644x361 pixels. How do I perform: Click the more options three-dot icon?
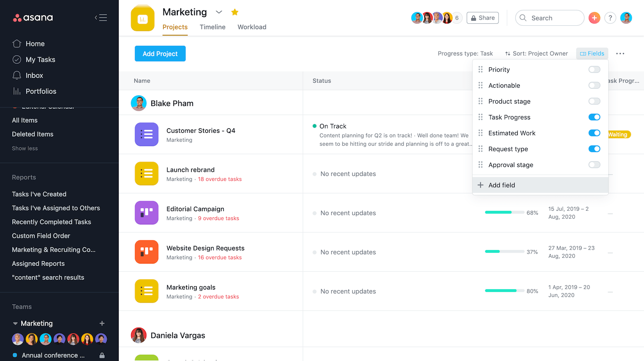[620, 54]
